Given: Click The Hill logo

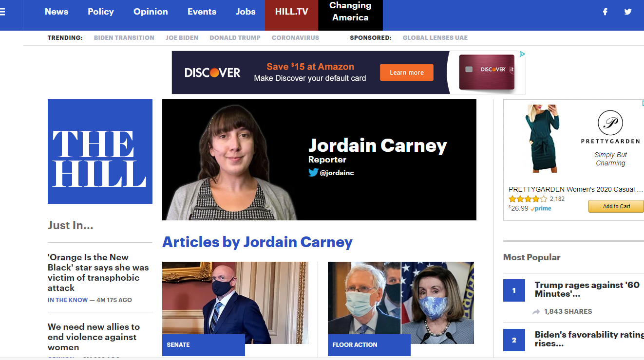Looking at the screenshot, I should tap(100, 151).
